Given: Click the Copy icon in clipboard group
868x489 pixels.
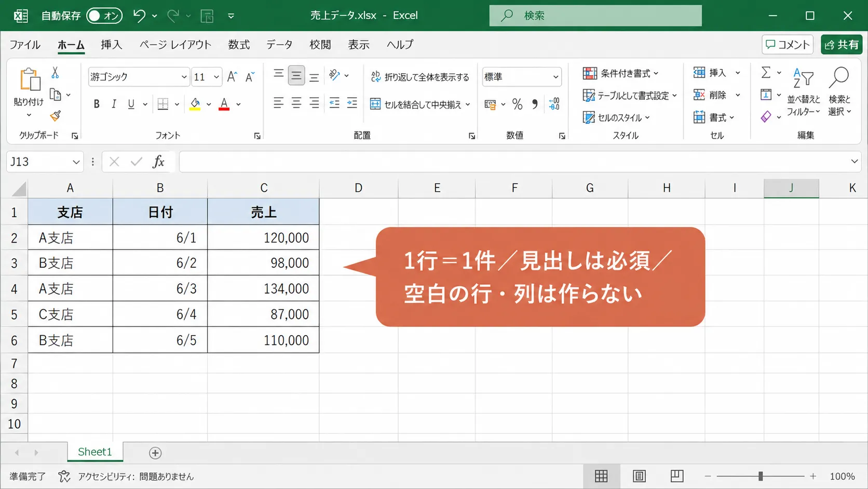Looking at the screenshot, I should point(55,95).
